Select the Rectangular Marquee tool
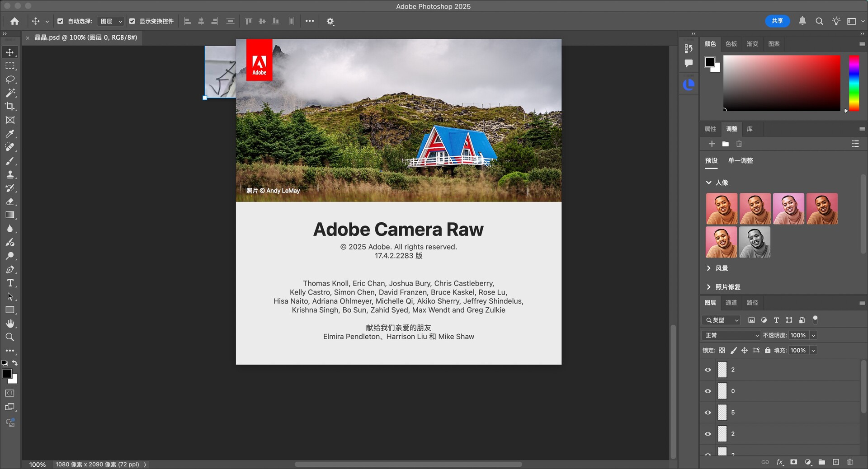The height and width of the screenshot is (469, 868). (x=10, y=66)
